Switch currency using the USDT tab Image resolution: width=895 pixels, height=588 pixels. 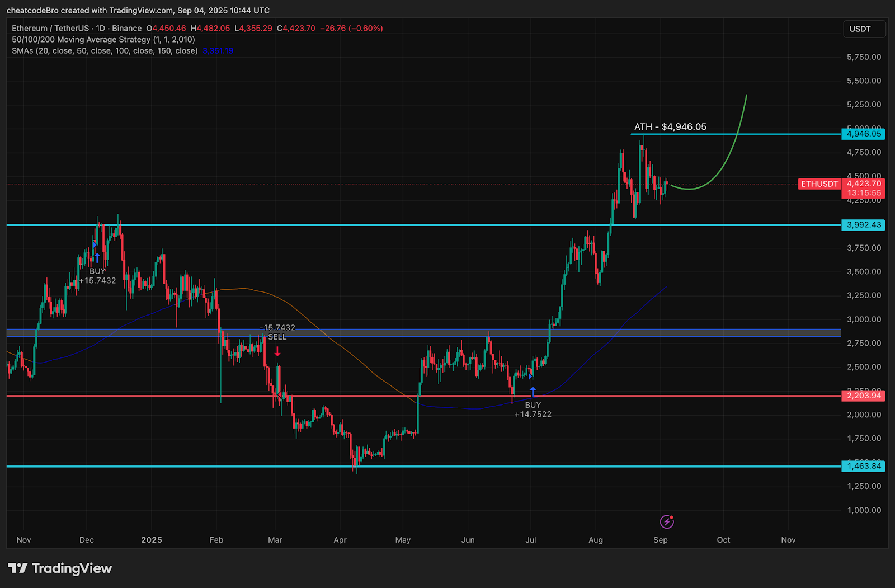tap(864, 29)
